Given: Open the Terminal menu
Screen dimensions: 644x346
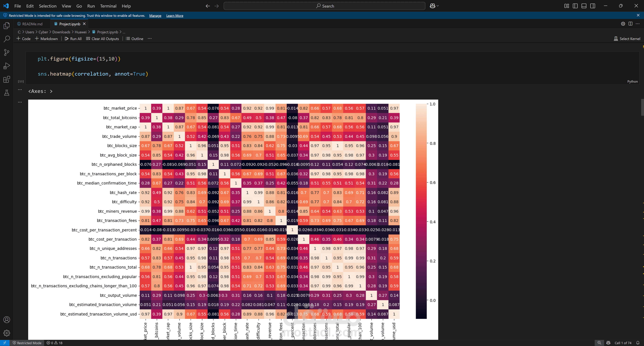Looking at the screenshot, I should pyautogui.click(x=108, y=6).
